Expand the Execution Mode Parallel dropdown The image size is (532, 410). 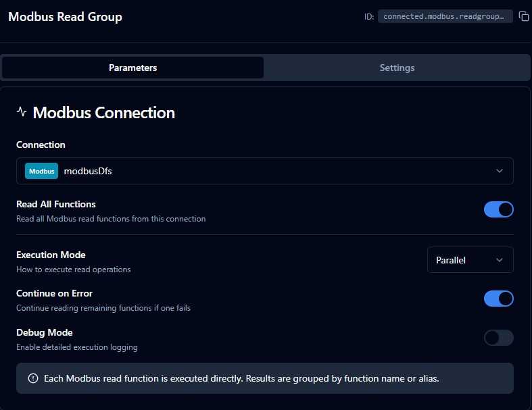[x=469, y=260]
